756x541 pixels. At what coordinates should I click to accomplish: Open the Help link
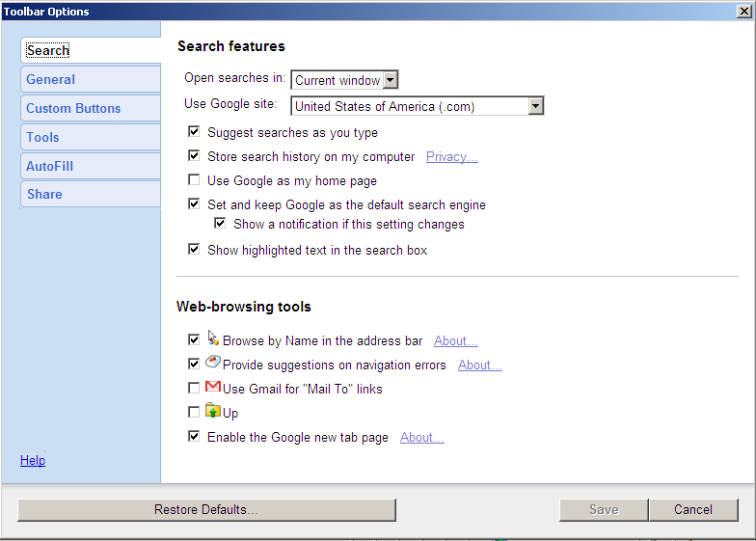pos(33,461)
